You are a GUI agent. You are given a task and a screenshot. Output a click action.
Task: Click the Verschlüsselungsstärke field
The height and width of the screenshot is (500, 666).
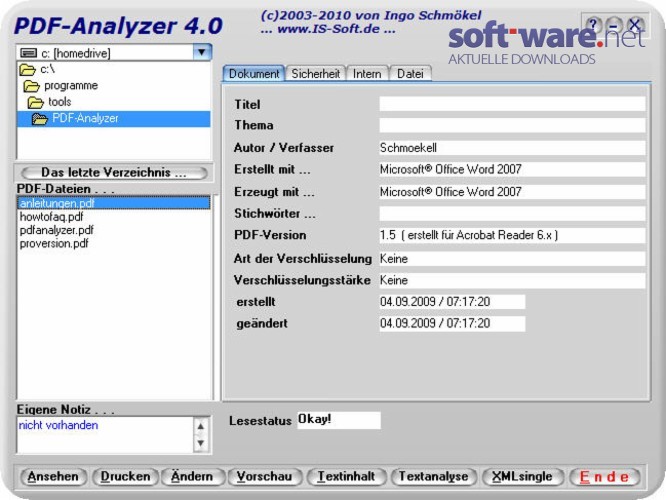(x=512, y=280)
